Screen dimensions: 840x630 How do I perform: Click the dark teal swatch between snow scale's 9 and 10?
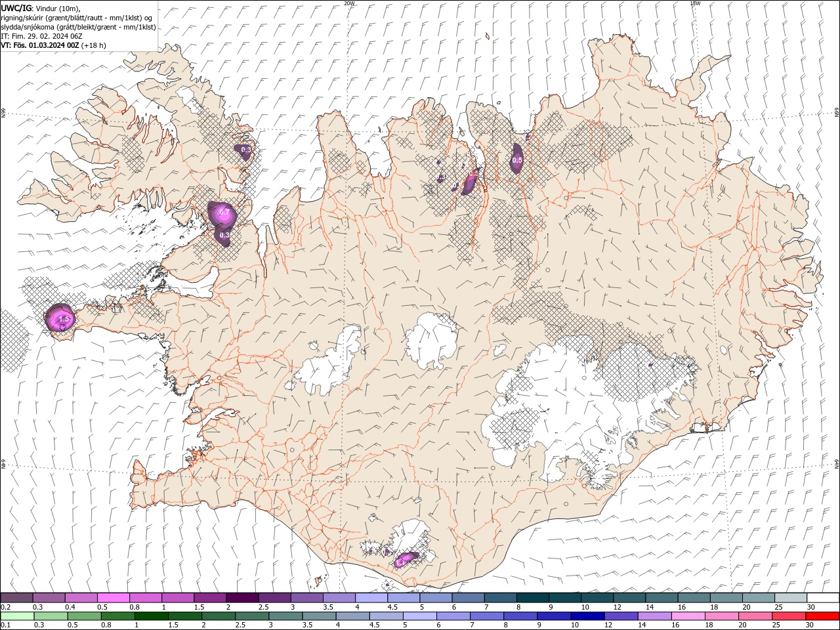click(565, 598)
